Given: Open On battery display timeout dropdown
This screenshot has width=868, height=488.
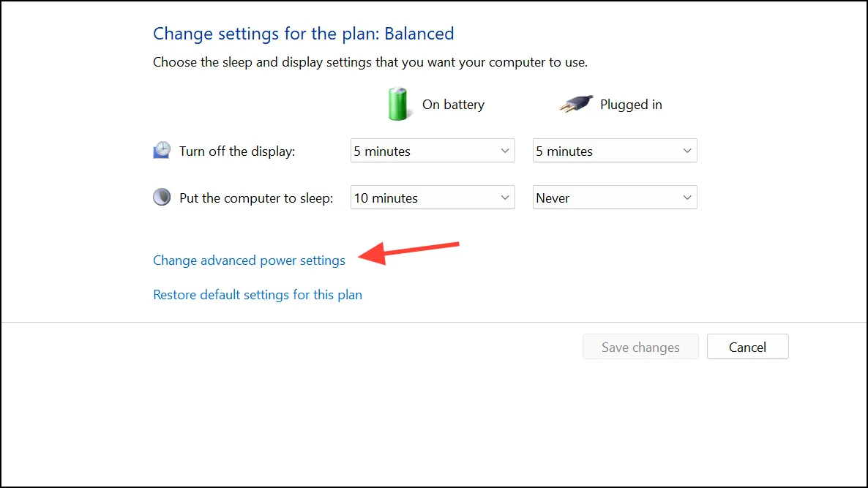Looking at the screenshot, I should click(x=433, y=151).
